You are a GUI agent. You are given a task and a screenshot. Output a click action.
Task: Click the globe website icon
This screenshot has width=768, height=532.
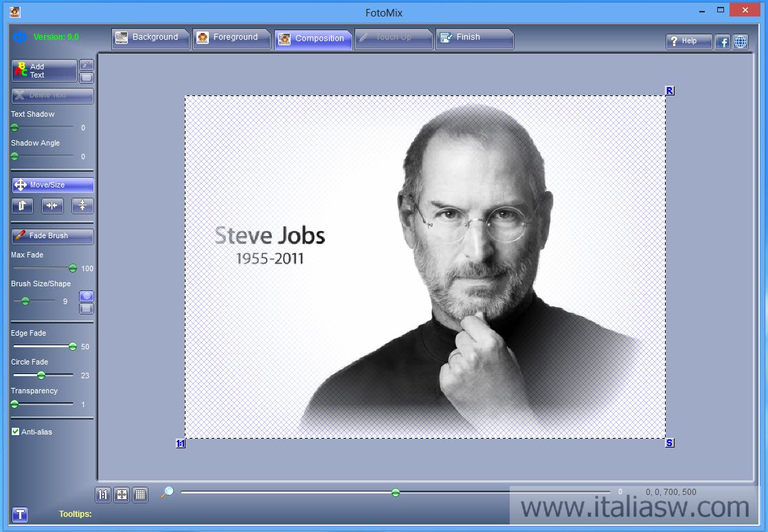[x=741, y=42]
